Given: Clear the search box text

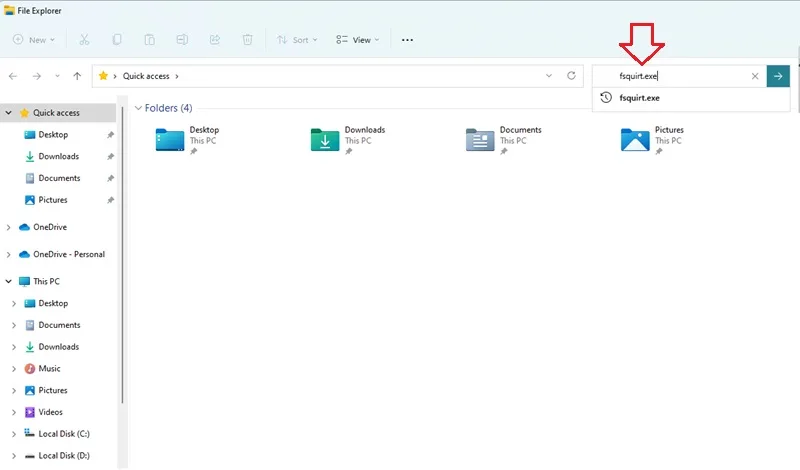Looking at the screenshot, I should coord(755,76).
